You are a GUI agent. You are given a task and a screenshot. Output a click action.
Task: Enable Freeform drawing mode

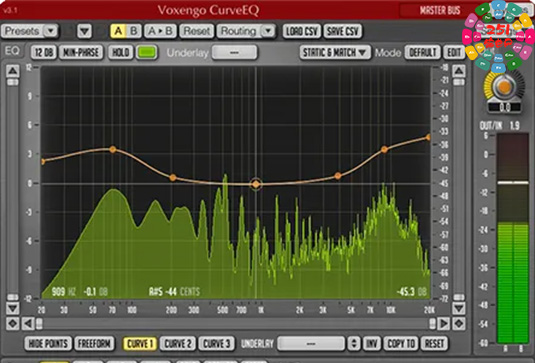click(94, 344)
